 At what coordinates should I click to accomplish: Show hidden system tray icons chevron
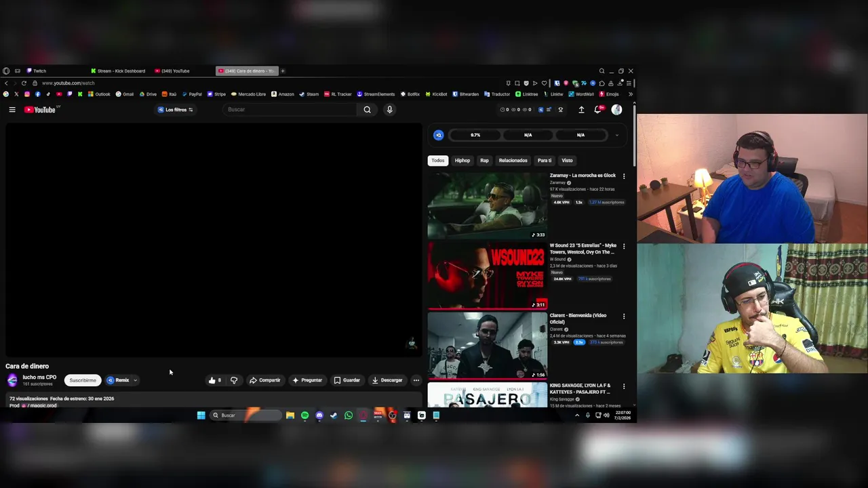[x=577, y=415]
